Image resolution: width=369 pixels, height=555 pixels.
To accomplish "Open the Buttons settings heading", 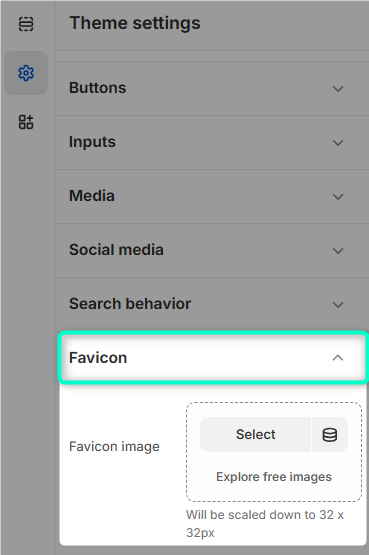I will tap(98, 88).
